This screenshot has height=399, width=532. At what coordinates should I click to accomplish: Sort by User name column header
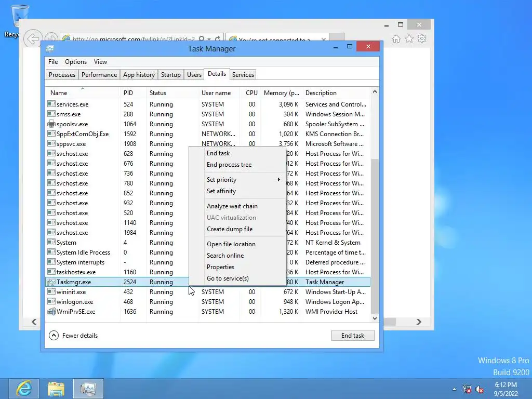point(219,93)
